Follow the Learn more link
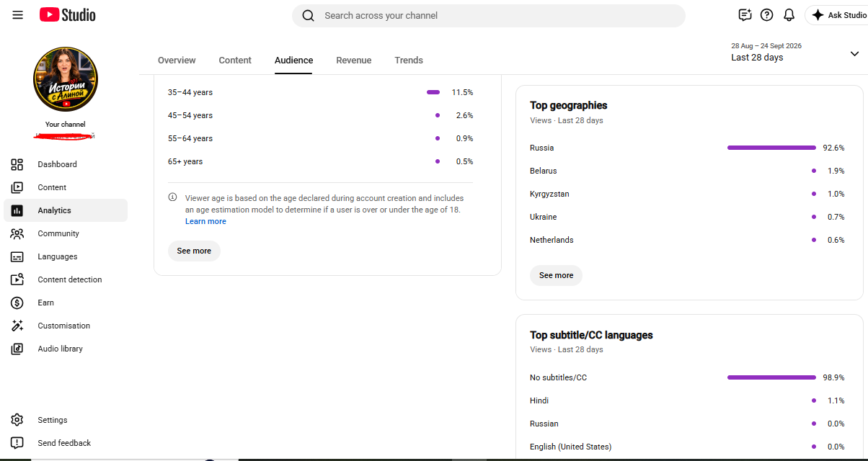Image resolution: width=868 pixels, height=461 pixels. coord(205,221)
